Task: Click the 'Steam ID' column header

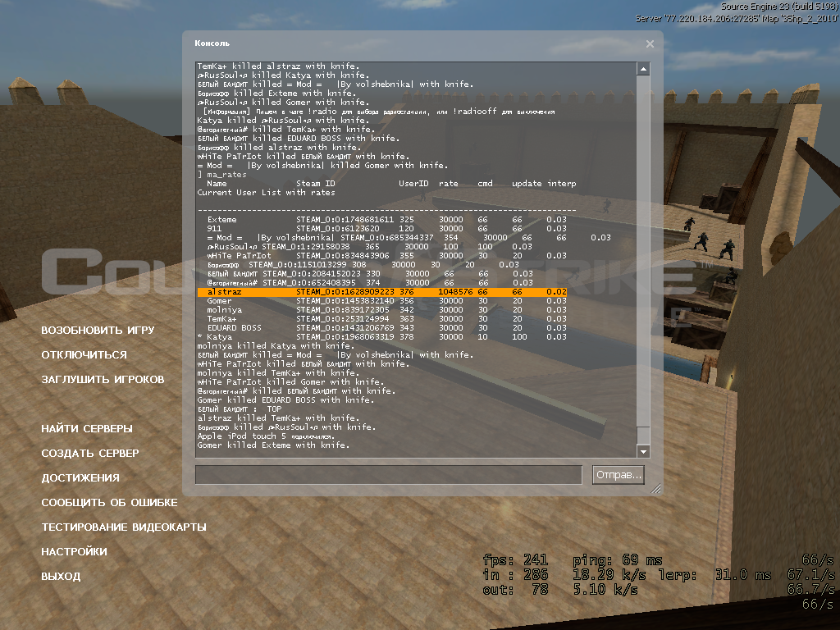Action: pos(316,184)
